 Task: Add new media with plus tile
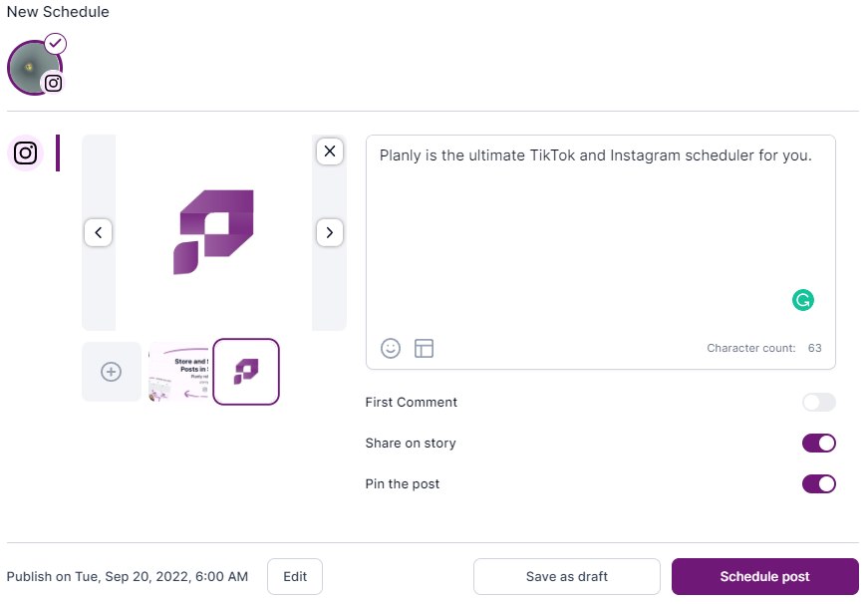click(112, 372)
